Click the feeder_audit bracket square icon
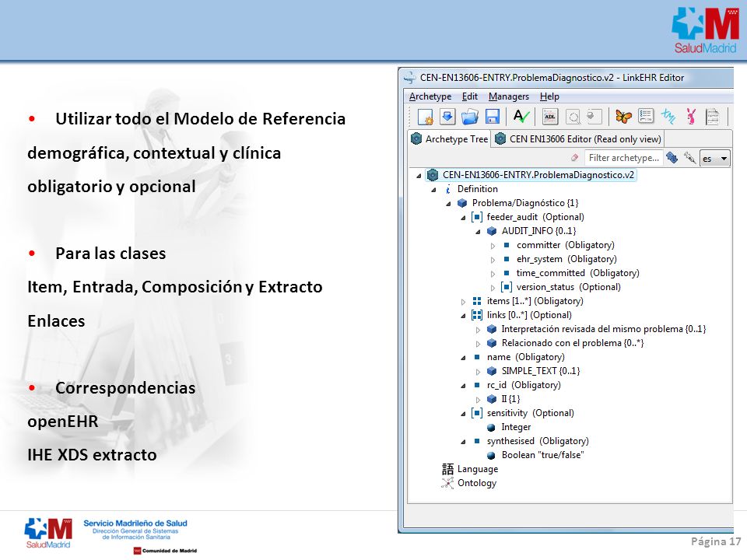Image resolution: width=747 pixels, height=560 pixels. coord(477,217)
